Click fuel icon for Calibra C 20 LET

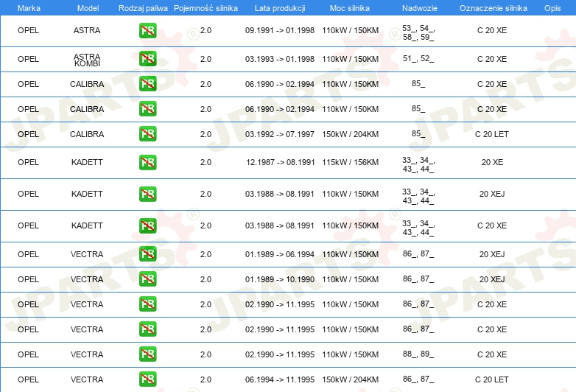click(147, 133)
